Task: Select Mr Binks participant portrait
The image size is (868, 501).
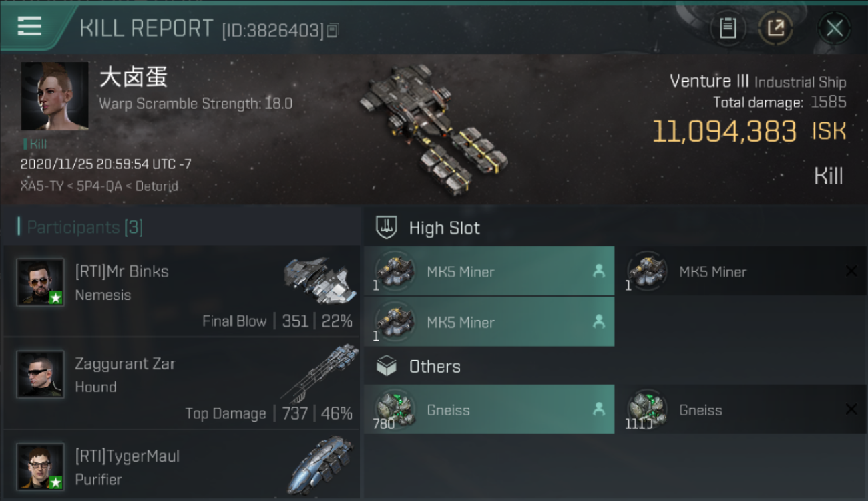Action: point(41,282)
